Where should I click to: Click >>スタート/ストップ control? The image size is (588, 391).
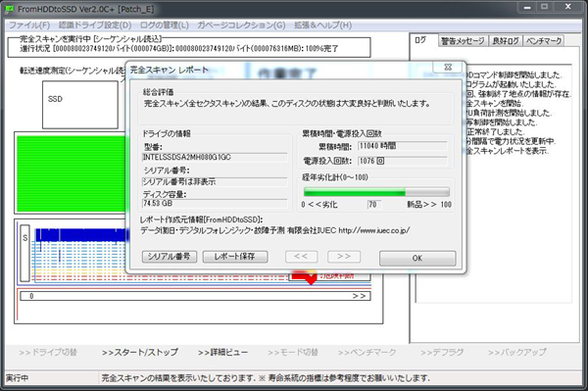140,353
